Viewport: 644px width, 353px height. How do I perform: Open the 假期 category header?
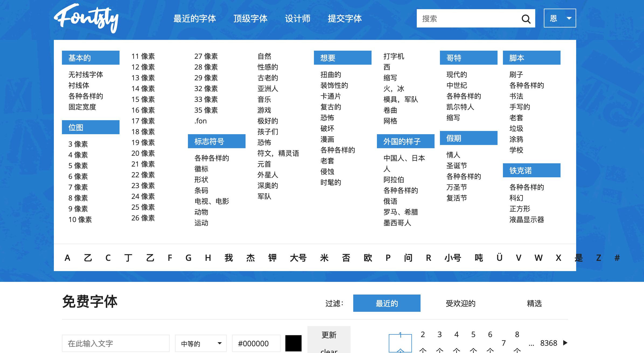pyautogui.click(x=468, y=138)
